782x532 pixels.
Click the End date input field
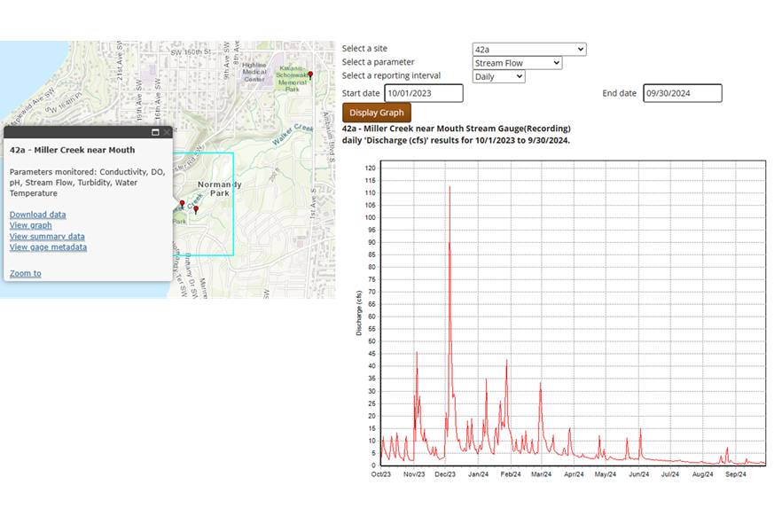(x=682, y=93)
